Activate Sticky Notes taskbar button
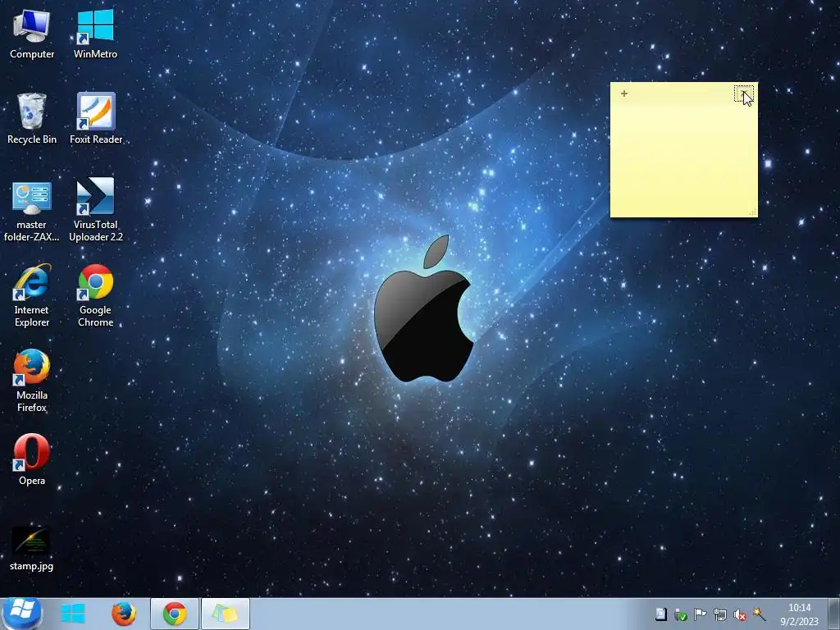Image resolution: width=840 pixels, height=630 pixels. (226, 614)
